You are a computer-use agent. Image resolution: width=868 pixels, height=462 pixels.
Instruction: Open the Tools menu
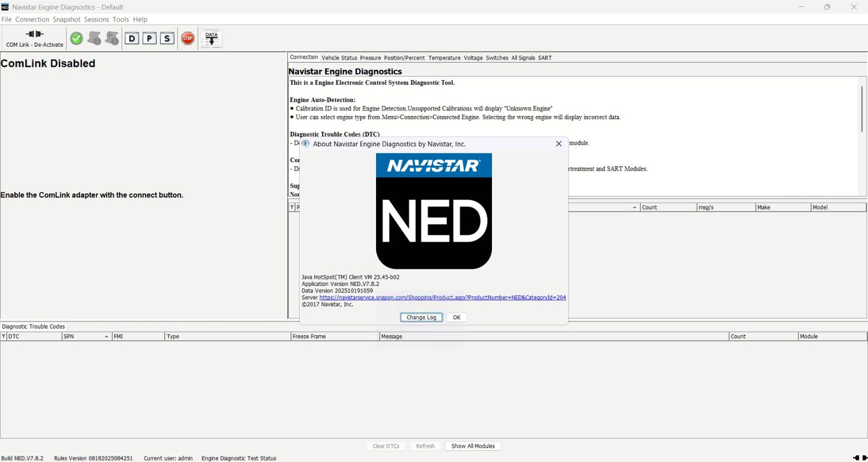(121, 19)
